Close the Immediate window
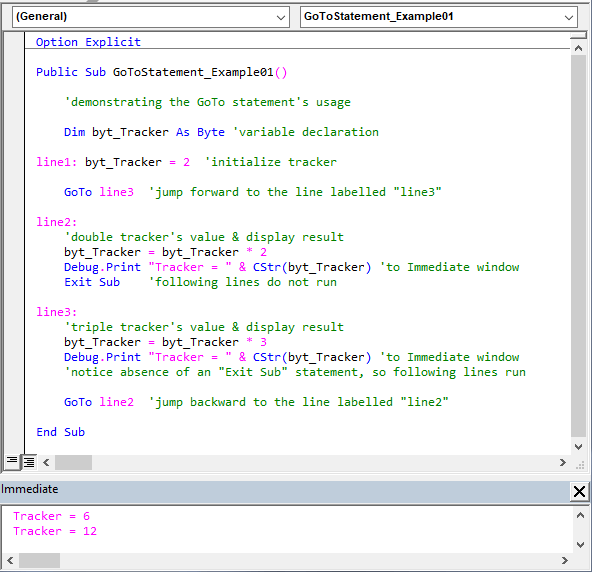 click(579, 492)
